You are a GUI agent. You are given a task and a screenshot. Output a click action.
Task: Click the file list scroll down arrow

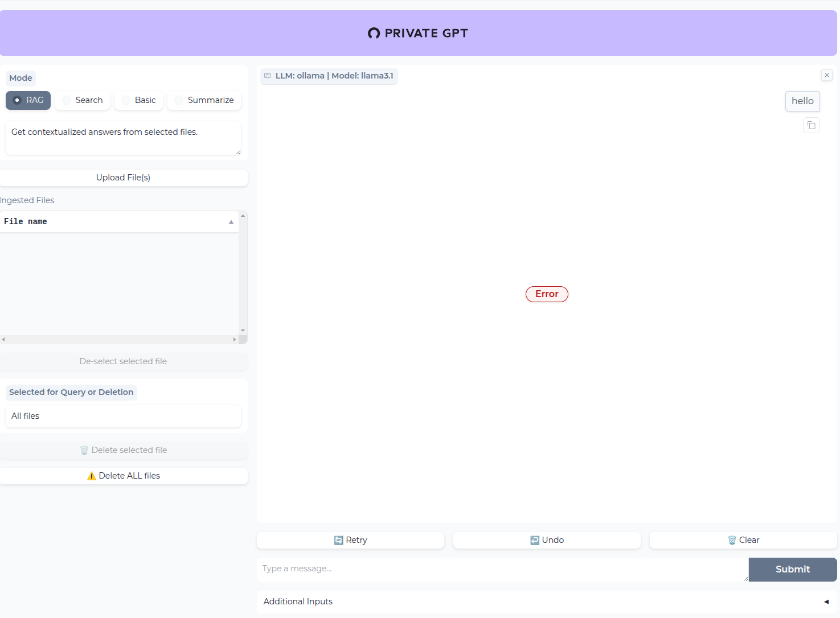pos(243,331)
